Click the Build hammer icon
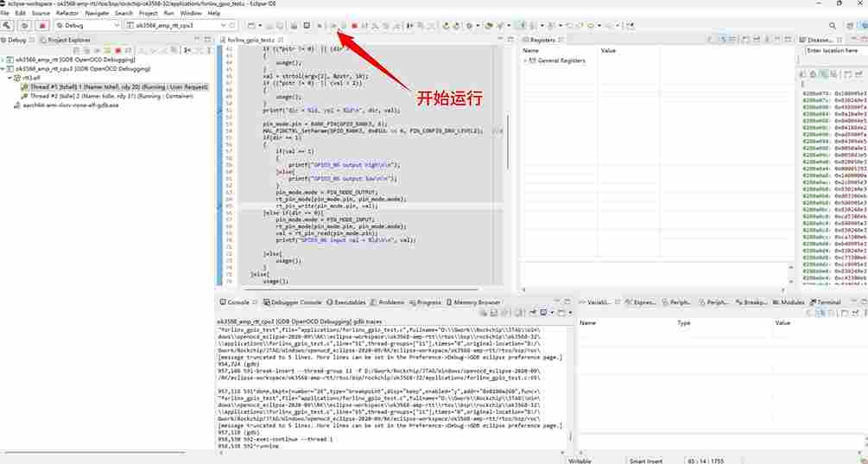Image resolution: width=868 pixels, height=464 pixels. pyautogui.click(x=8, y=26)
